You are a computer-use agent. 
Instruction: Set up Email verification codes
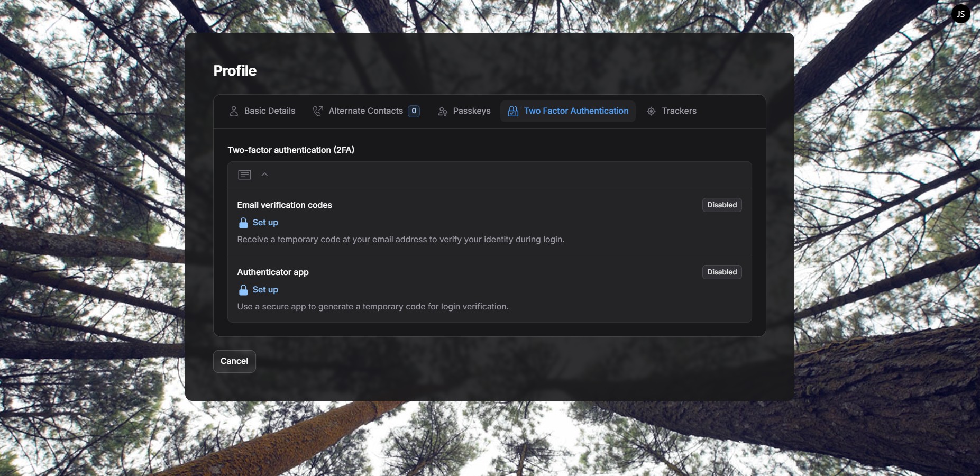[265, 223]
